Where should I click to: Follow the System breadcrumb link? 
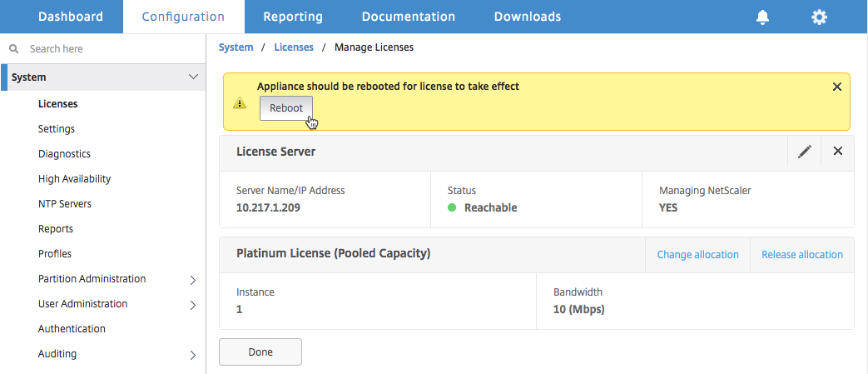point(236,47)
